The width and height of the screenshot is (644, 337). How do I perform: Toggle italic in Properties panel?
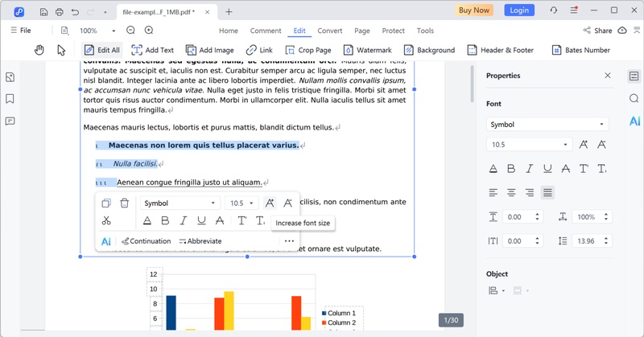(530, 169)
